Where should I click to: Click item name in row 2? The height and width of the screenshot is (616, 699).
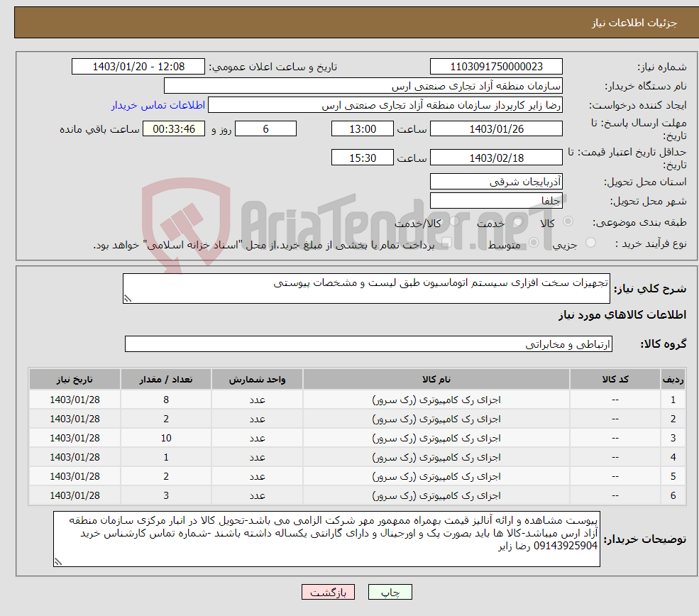click(436, 419)
